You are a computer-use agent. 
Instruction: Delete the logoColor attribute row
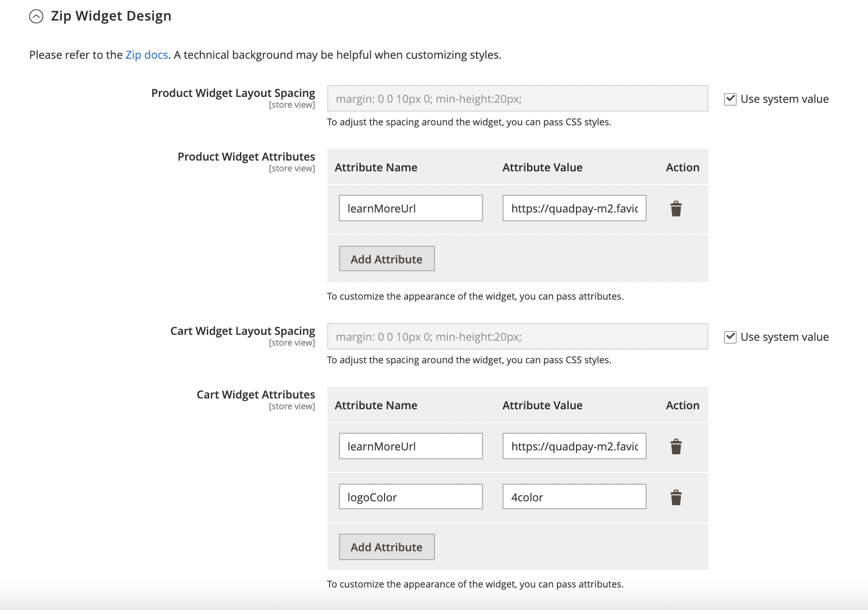point(676,497)
